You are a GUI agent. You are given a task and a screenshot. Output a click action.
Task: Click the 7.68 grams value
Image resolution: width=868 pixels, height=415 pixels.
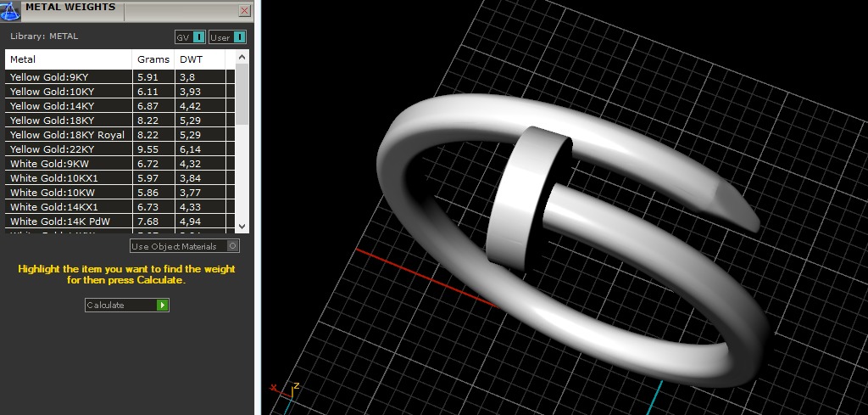[147, 221]
